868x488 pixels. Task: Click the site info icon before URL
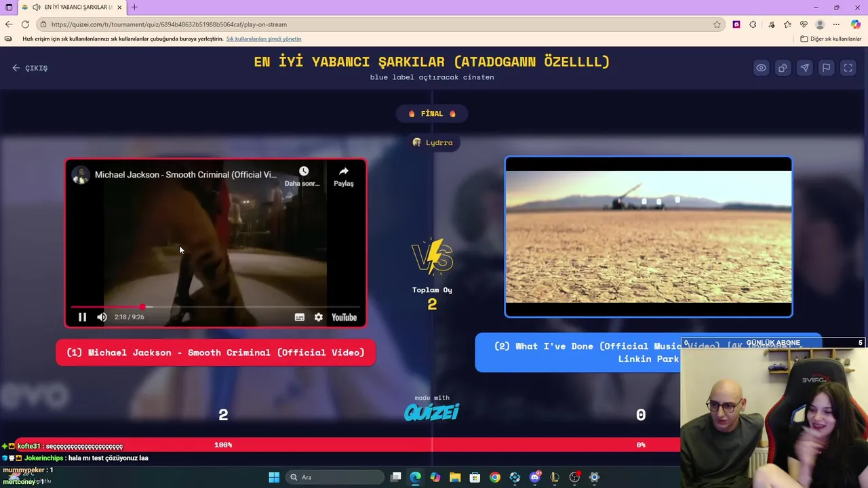click(x=43, y=24)
